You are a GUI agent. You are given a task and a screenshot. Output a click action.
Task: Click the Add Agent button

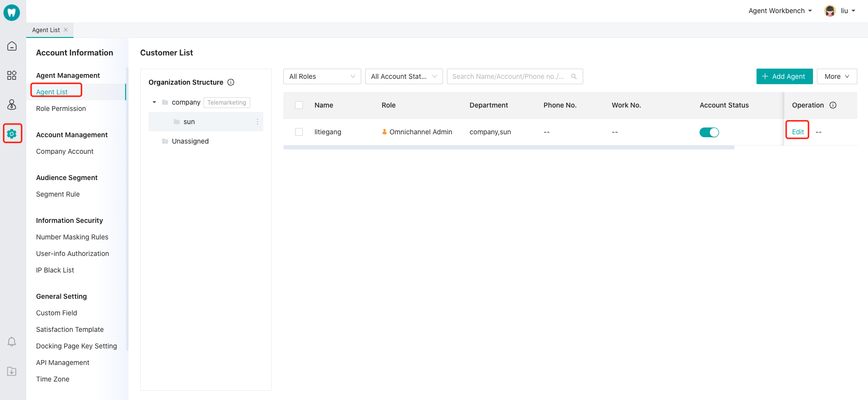pos(784,76)
